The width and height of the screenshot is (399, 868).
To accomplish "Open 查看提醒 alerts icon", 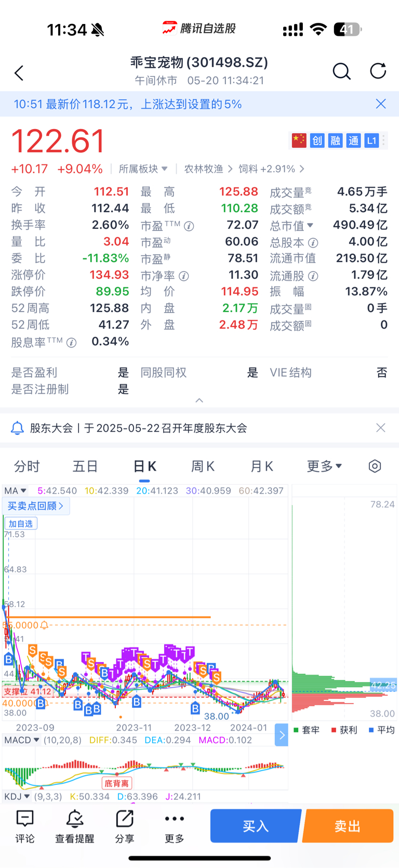I will 75,826.
